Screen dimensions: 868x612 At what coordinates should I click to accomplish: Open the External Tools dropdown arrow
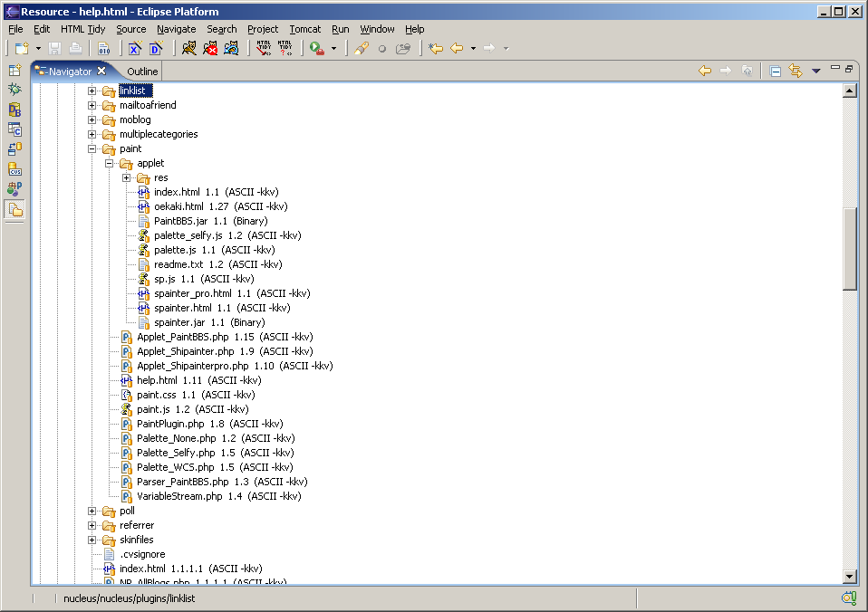click(x=333, y=49)
